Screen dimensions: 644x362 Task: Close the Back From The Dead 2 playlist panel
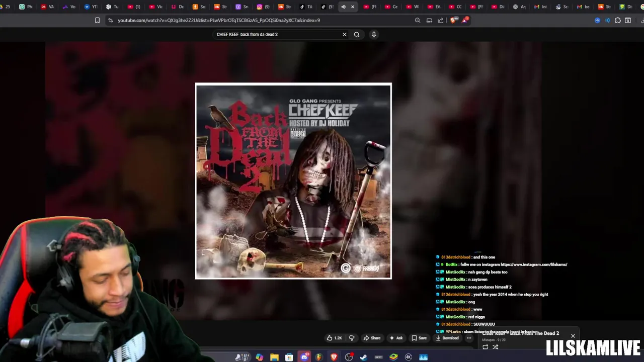tap(573, 335)
